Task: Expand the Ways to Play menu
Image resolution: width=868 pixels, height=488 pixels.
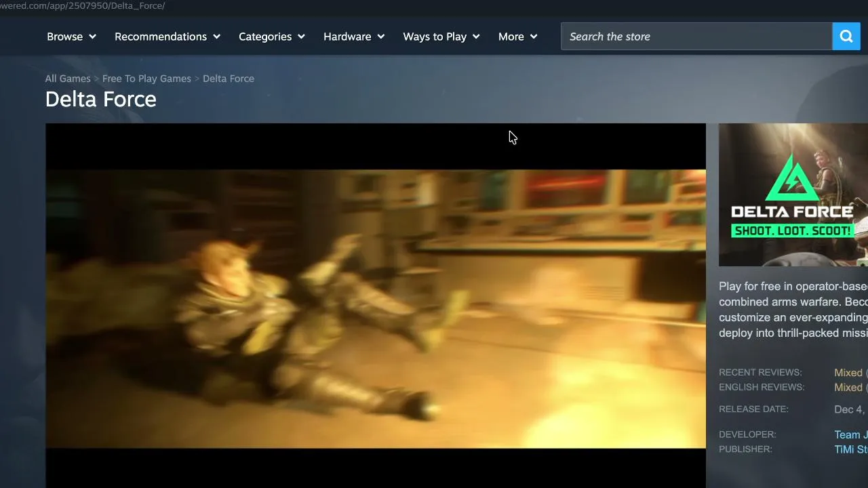Action: pyautogui.click(x=441, y=37)
